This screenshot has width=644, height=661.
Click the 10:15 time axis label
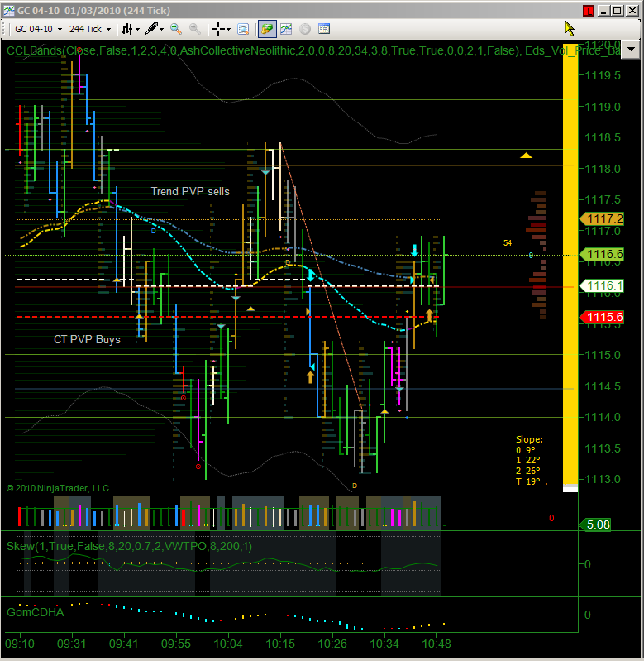(280, 644)
